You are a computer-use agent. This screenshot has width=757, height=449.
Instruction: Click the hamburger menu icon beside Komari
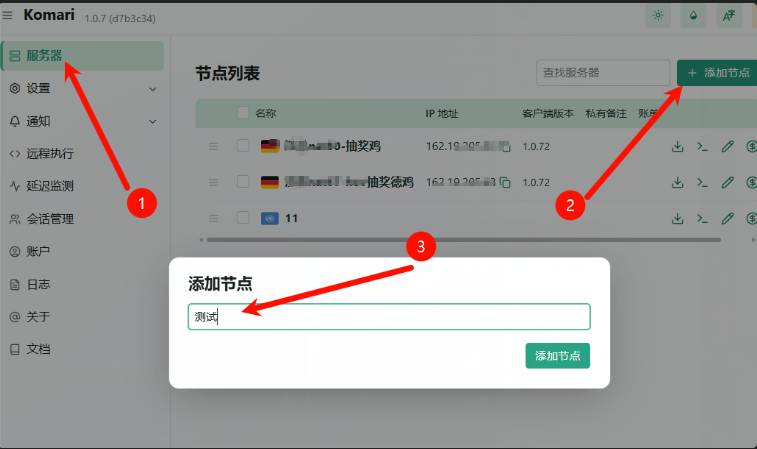pos(9,15)
